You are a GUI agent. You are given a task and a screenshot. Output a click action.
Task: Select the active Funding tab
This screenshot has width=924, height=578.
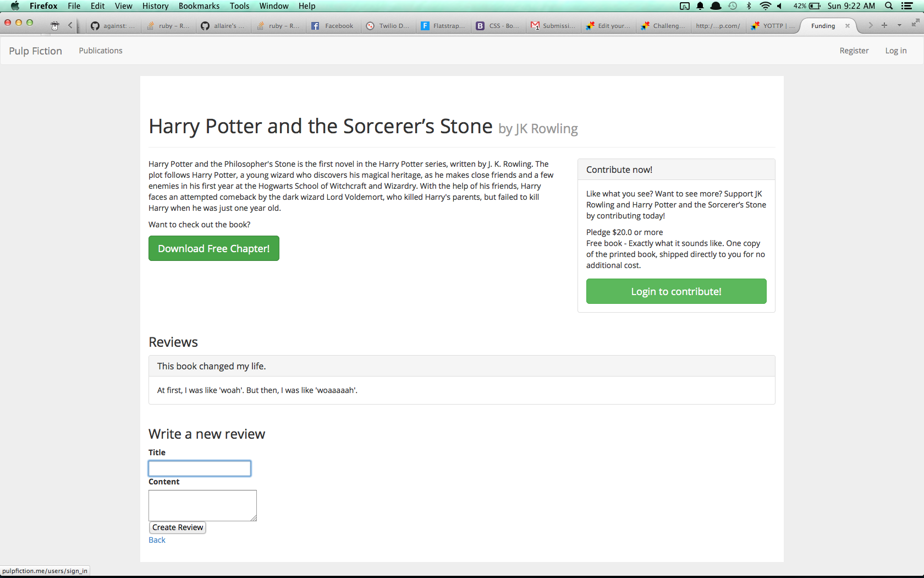point(823,26)
